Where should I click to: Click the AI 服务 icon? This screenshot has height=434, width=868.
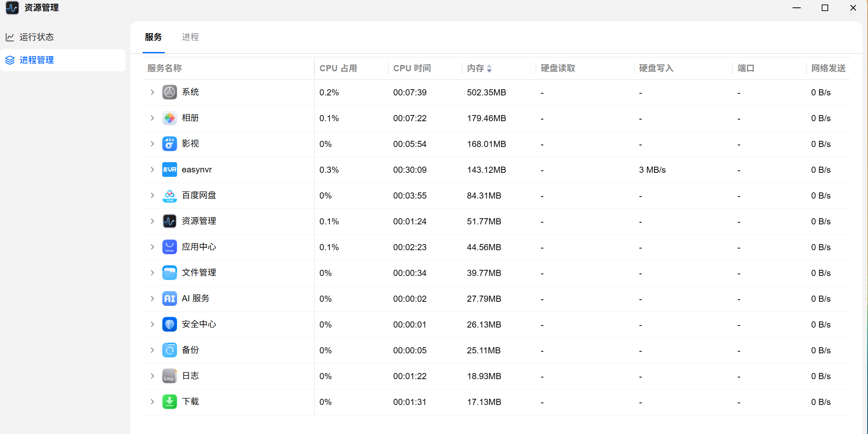point(169,298)
